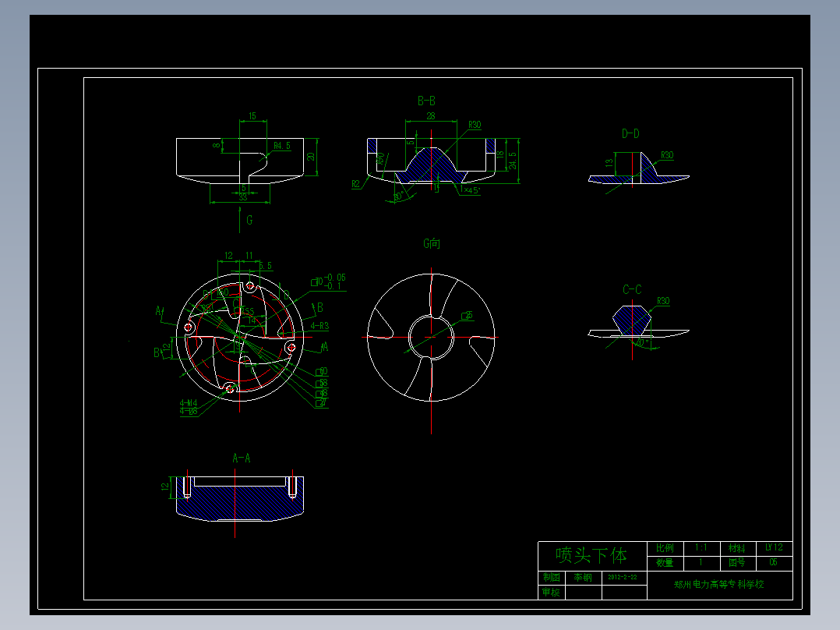Viewport: 840px width, 630px height.
Task: Pick the 15 dimension in the front view
Action: [252, 116]
